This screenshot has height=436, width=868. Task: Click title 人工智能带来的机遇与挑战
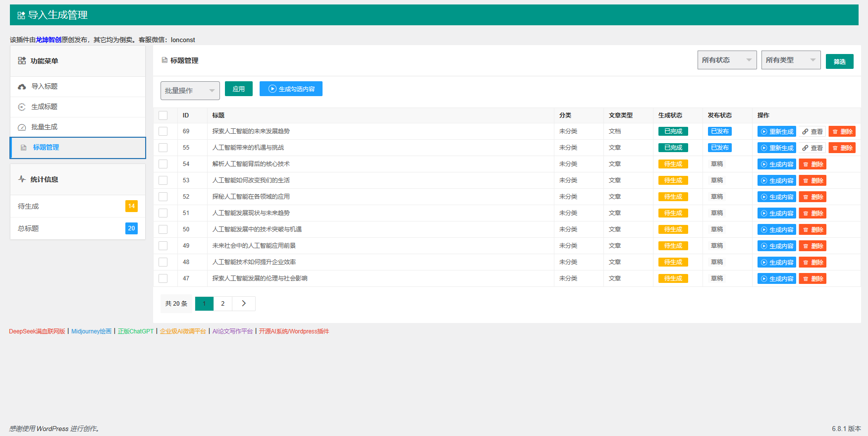click(248, 148)
